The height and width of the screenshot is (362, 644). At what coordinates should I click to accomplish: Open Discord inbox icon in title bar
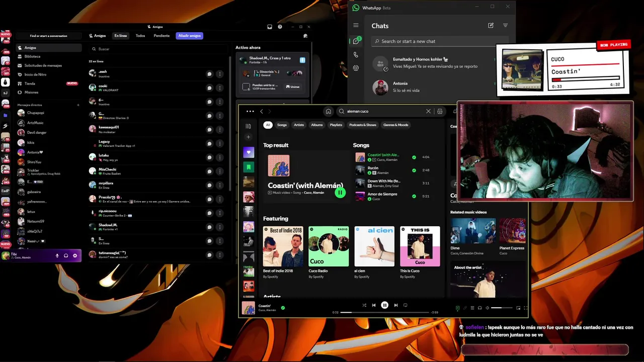pos(270,27)
